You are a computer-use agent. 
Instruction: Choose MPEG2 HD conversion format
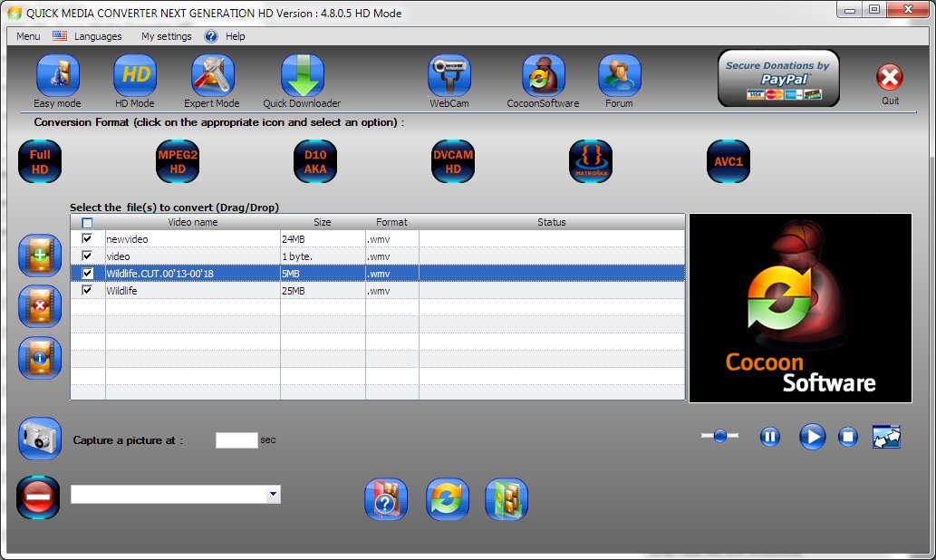pos(178,161)
